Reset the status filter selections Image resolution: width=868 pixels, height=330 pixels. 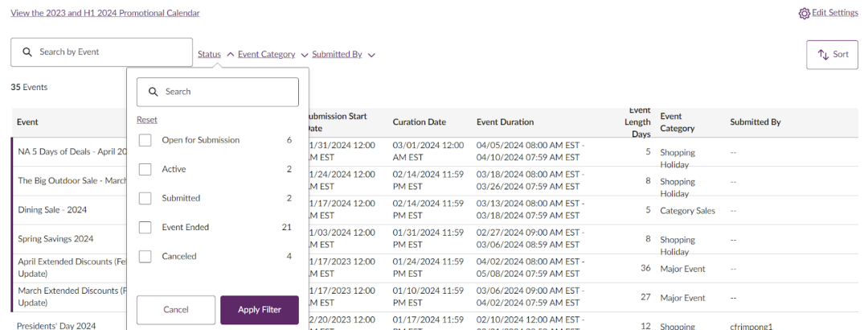point(147,120)
